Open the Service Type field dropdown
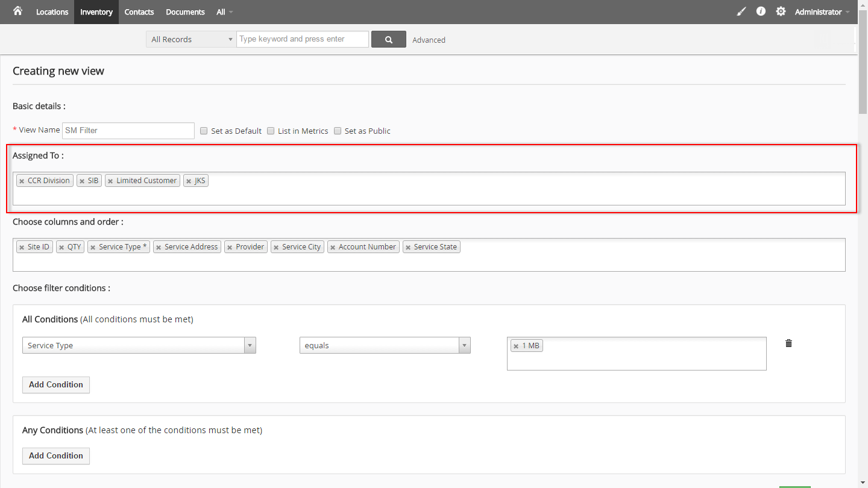The image size is (868, 488). point(139,345)
